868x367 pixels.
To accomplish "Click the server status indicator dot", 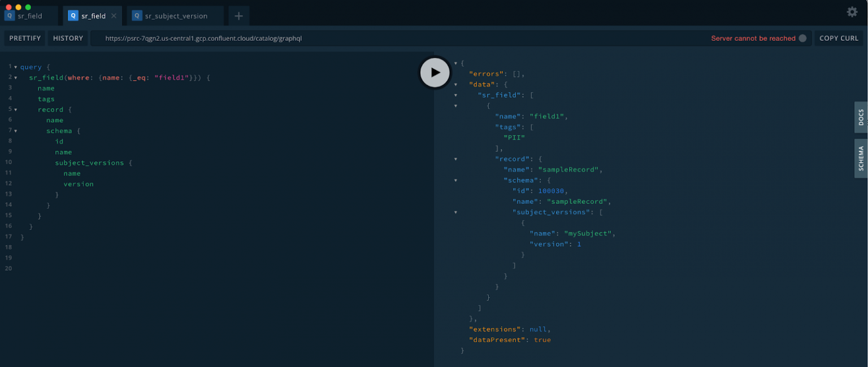I will 802,38.
